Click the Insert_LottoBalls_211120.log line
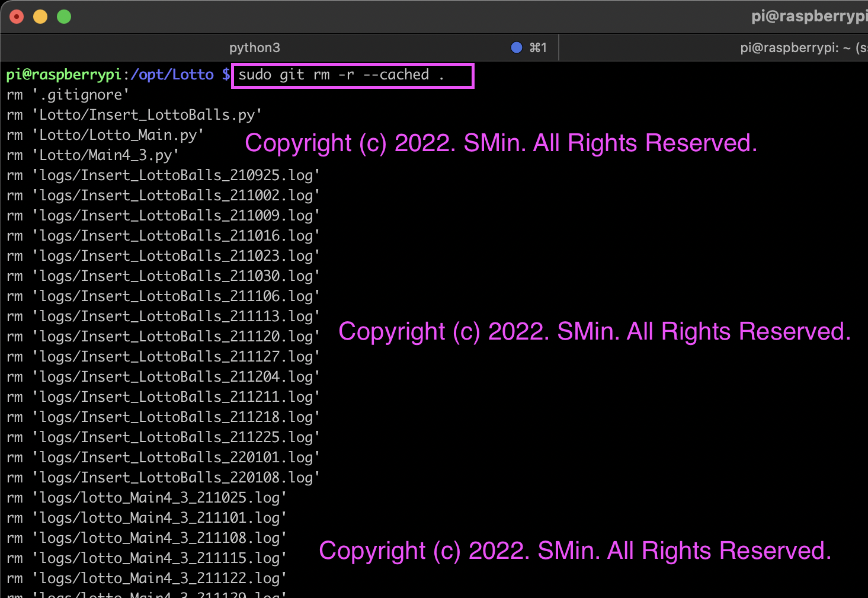 click(x=163, y=337)
